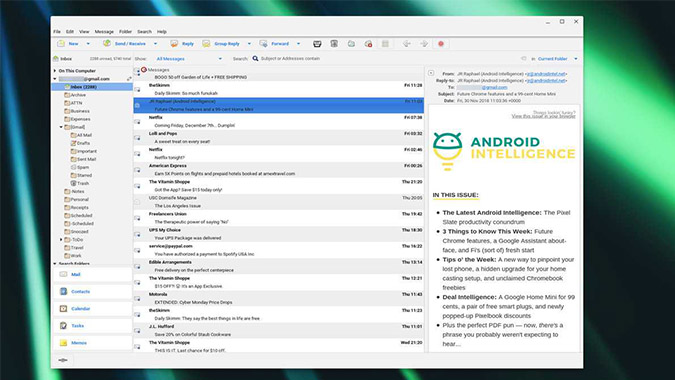Screen dimensions: 675x380
Task: Open the Search menu
Action: point(144,31)
